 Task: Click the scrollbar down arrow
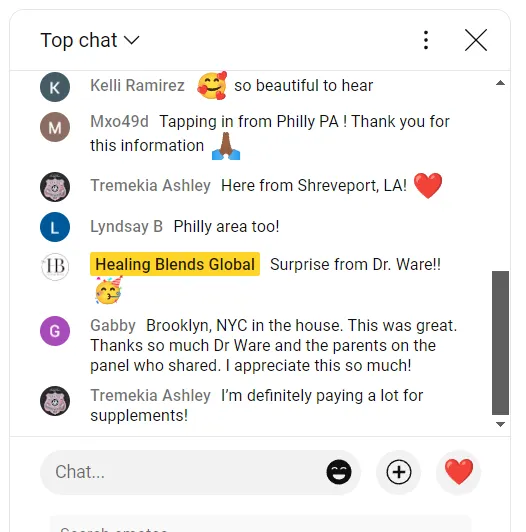[500, 424]
